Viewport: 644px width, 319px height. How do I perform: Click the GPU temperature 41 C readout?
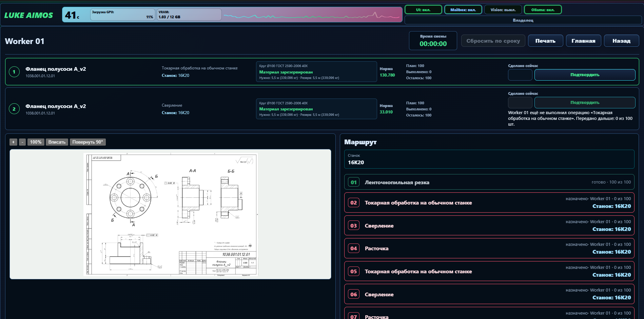click(x=72, y=15)
